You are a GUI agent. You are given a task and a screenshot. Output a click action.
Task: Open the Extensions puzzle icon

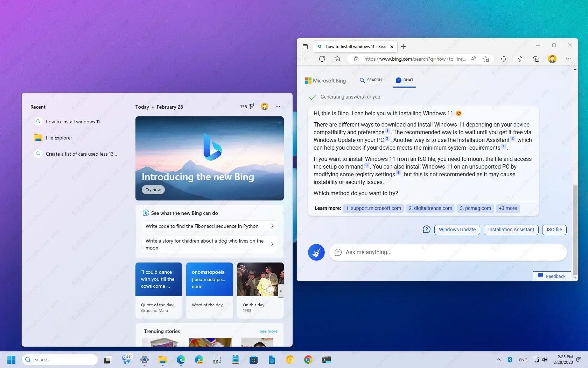504,59
